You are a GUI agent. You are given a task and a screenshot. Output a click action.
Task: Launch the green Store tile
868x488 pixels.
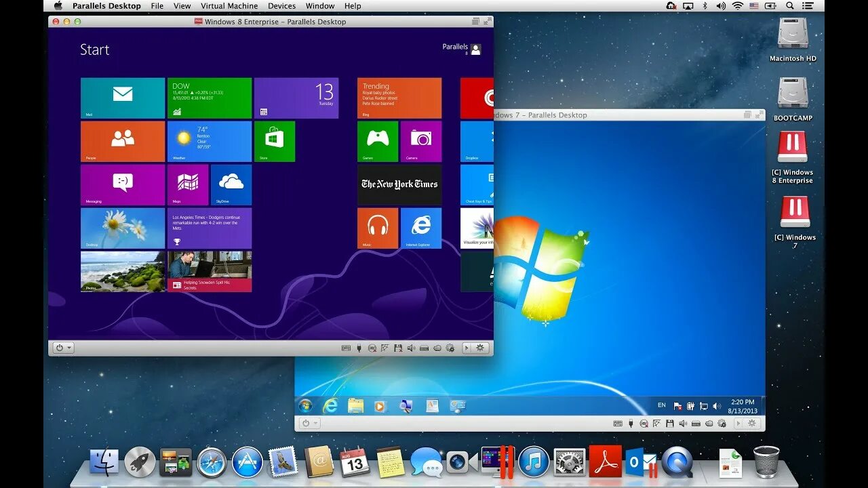pos(275,142)
